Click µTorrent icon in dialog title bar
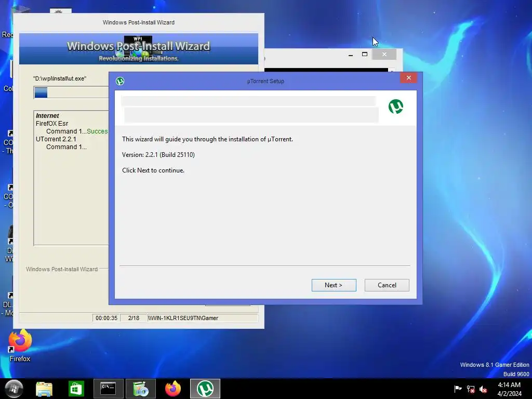 pos(120,81)
